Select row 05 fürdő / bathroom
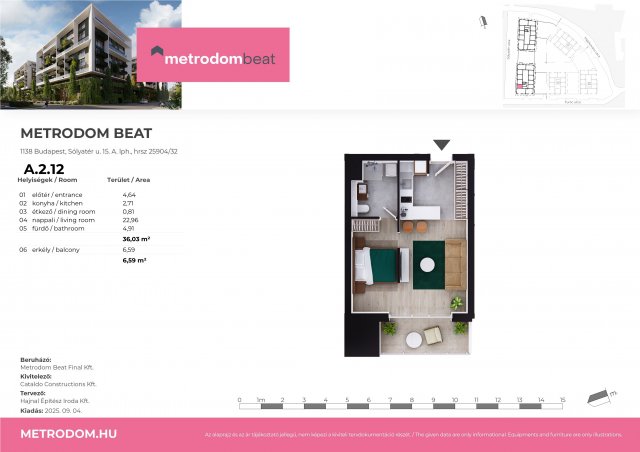This screenshot has width=640, height=452. coord(78,228)
